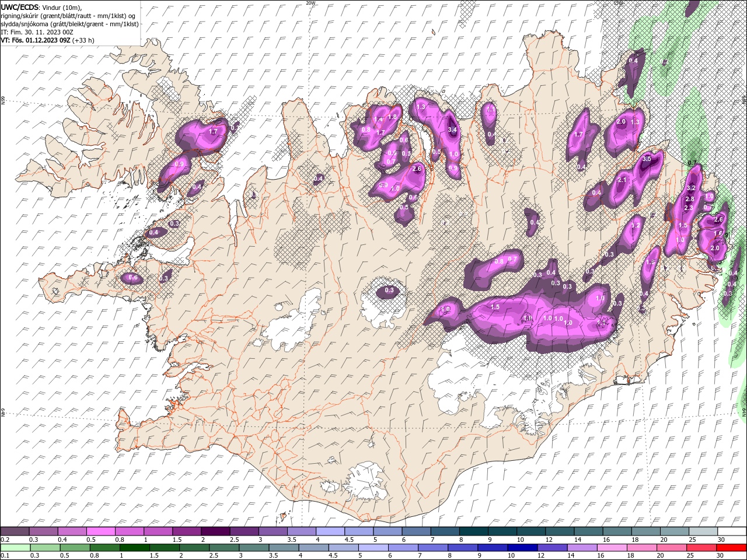Image resolution: width=747 pixels, height=560 pixels.
Task: Click the '2.1' precipitation value on the map
Action: 622,180
